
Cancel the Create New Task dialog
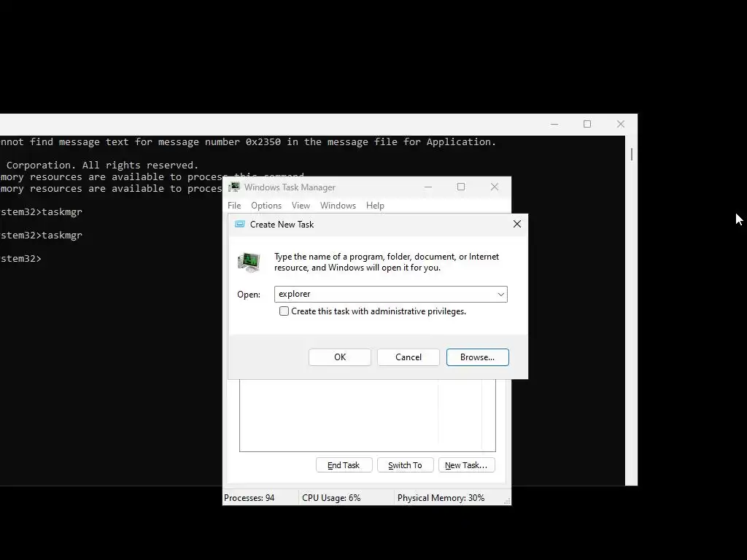click(409, 357)
